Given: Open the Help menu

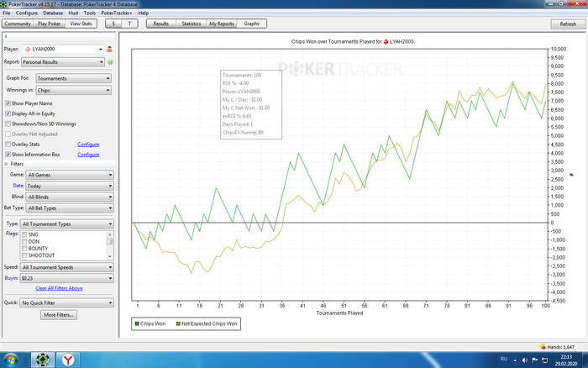Looking at the screenshot, I should pyautogui.click(x=144, y=13).
